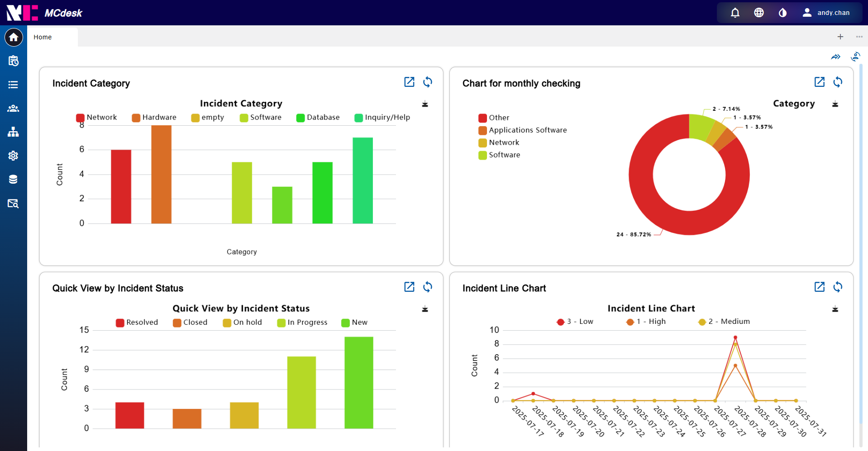The width and height of the screenshot is (868, 451).
Task: Toggle 3 - Low line series
Action: pos(575,322)
